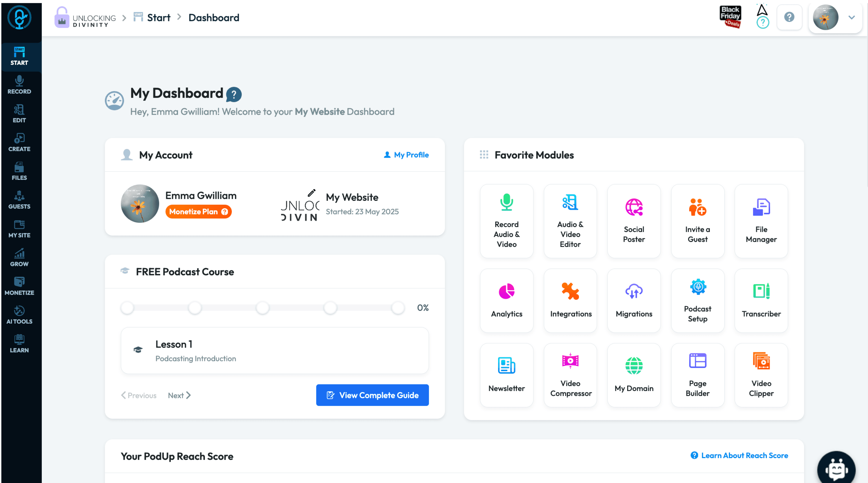
Task: Open the Social Poster module
Action: click(x=633, y=221)
